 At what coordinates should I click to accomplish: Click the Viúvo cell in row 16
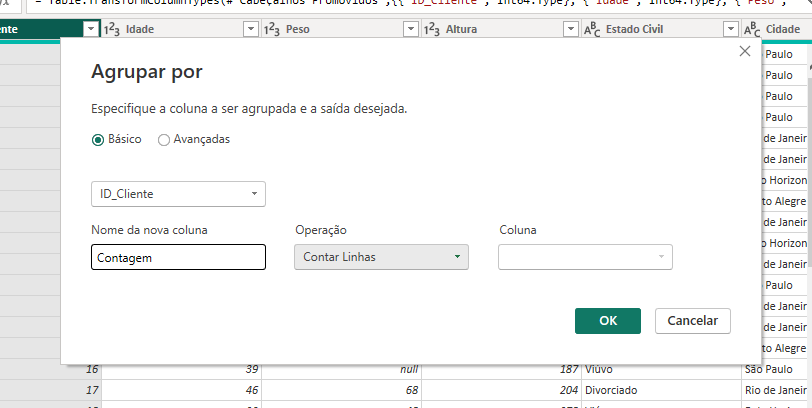click(x=661, y=370)
